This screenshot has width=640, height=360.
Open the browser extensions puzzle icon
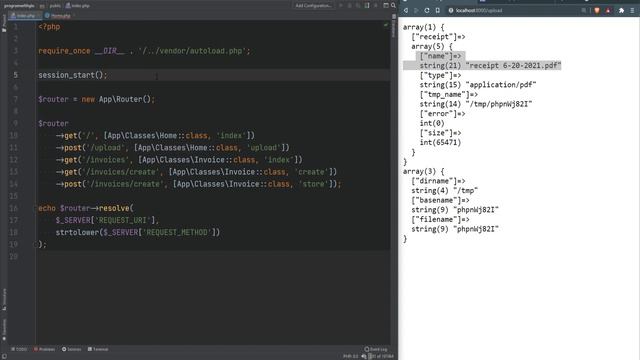(621, 10)
